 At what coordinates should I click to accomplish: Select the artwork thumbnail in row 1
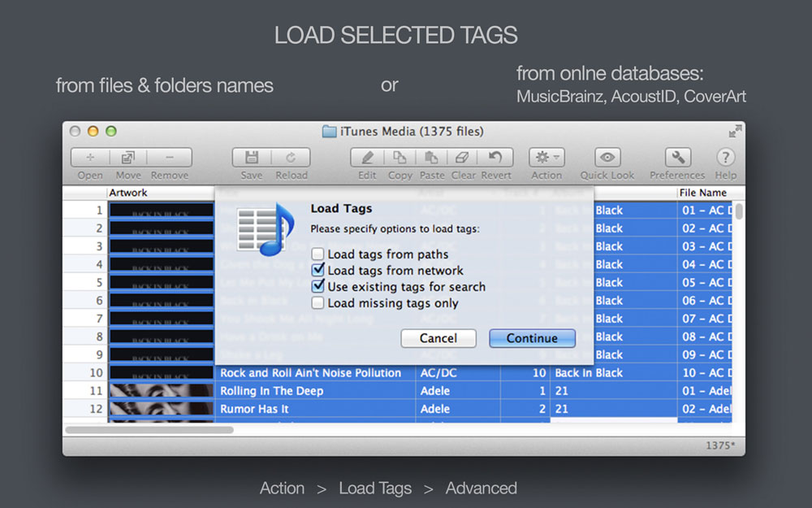[161, 210]
